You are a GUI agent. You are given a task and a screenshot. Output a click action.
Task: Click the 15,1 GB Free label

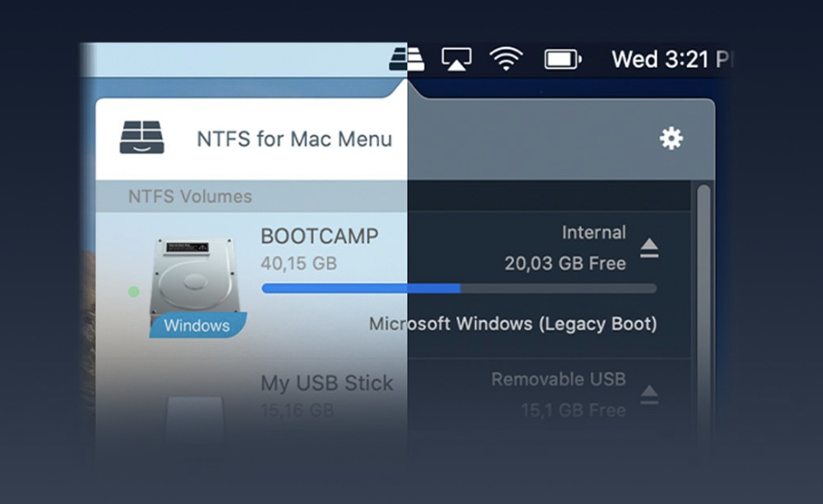pos(573,410)
